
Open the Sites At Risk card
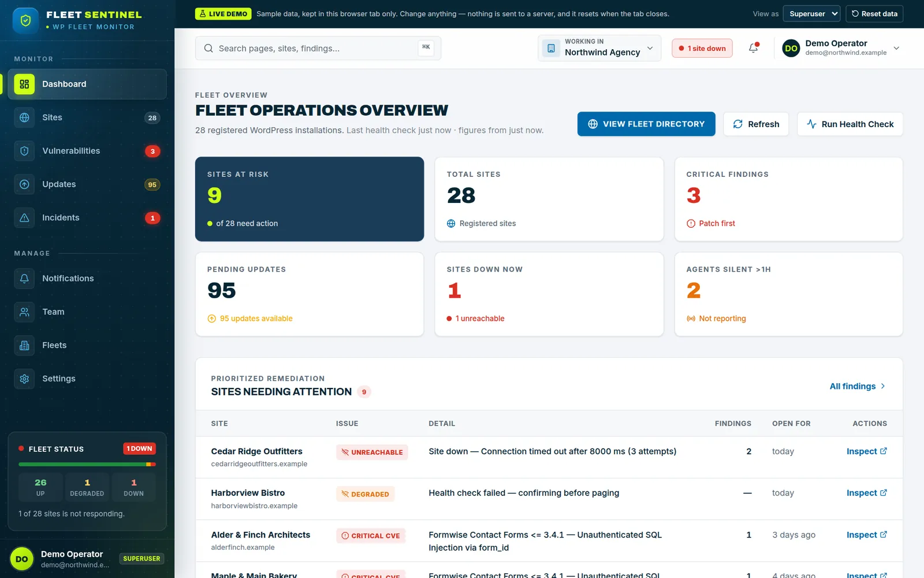pyautogui.click(x=310, y=199)
